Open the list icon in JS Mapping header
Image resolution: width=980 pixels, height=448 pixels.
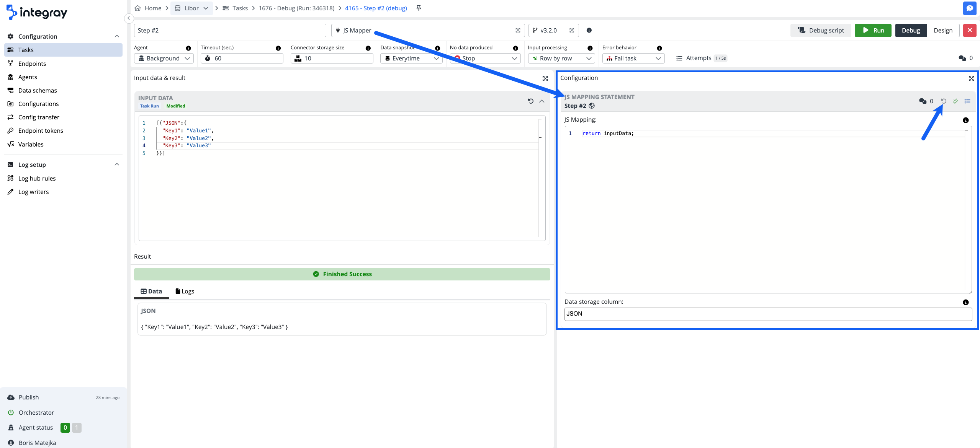tap(967, 101)
